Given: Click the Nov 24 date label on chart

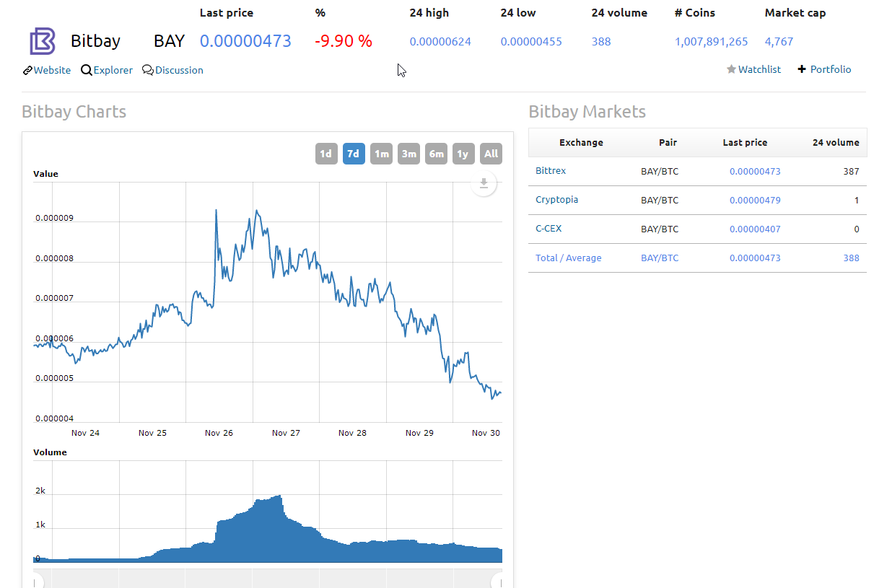Looking at the screenshot, I should (x=85, y=433).
